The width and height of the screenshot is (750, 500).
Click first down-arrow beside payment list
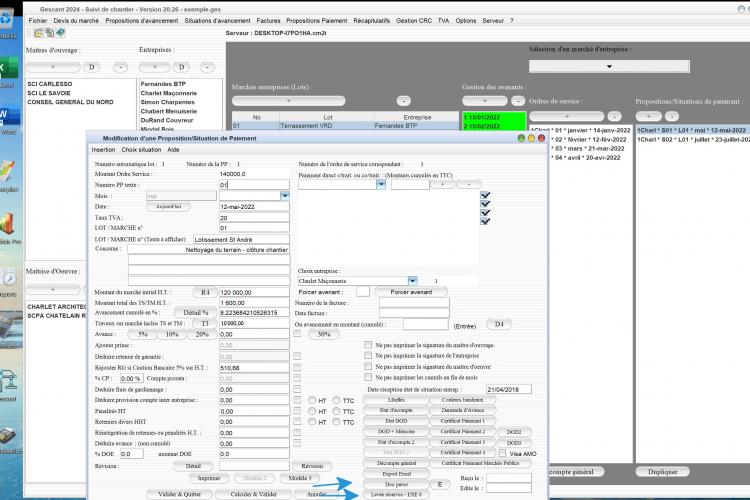[485, 195]
